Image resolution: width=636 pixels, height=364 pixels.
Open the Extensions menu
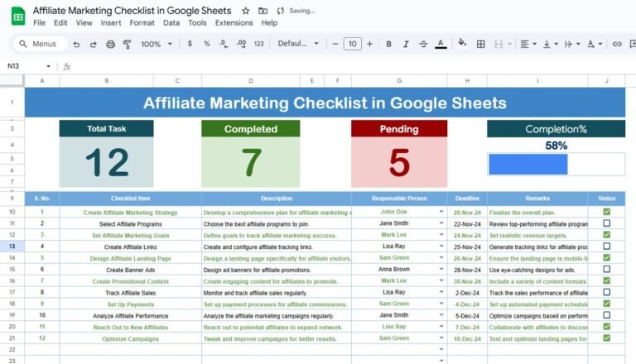pyautogui.click(x=234, y=23)
